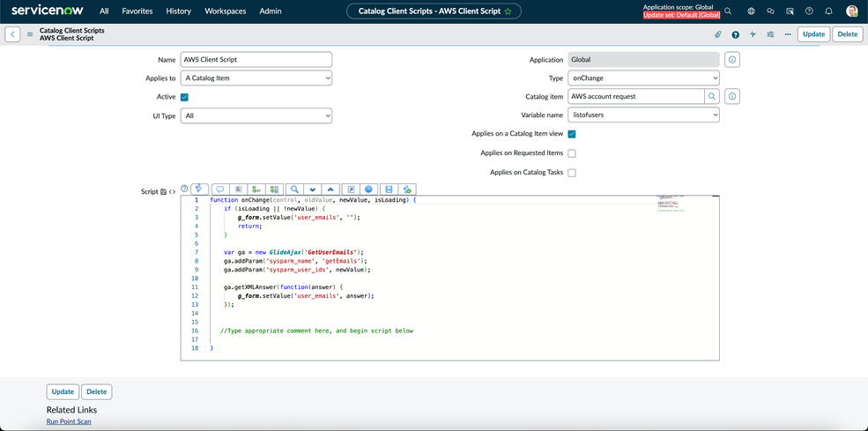Image resolution: width=868 pixels, height=431 pixels.
Task: Open the notifications bell
Action: pos(828,11)
